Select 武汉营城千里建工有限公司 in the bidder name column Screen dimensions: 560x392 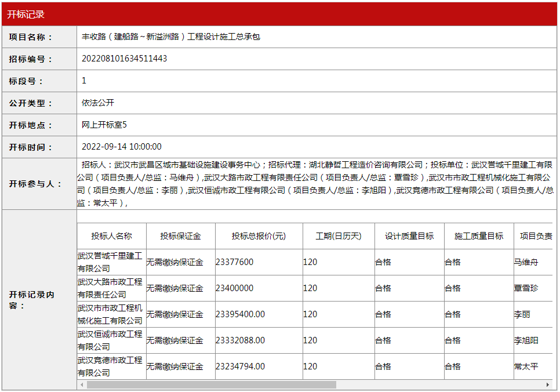point(110,262)
